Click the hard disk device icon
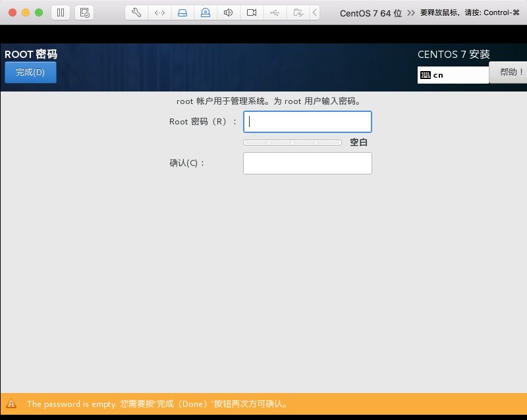The height and width of the screenshot is (420, 527). tap(182, 13)
